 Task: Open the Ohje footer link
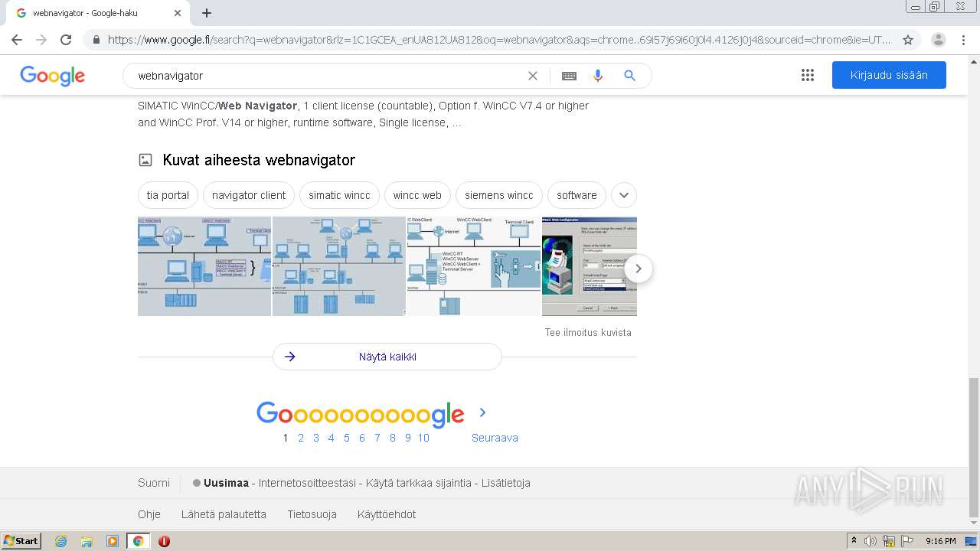click(x=149, y=514)
